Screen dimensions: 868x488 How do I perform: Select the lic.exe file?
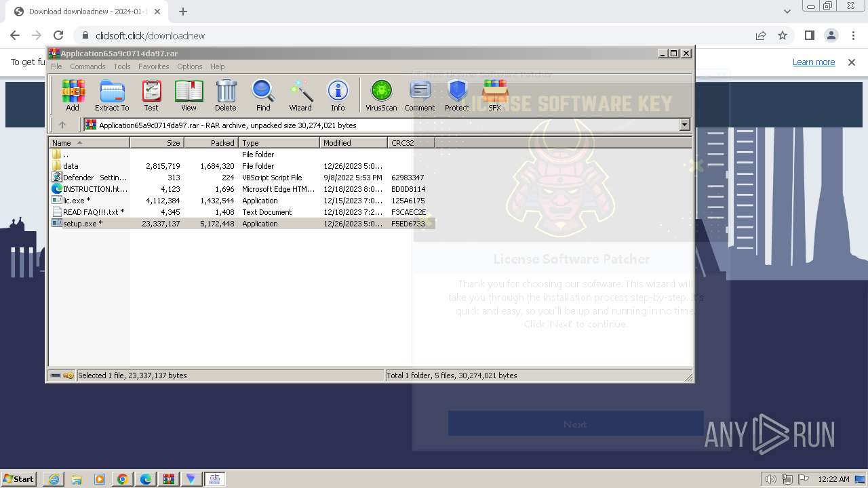click(x=242, y=201)
